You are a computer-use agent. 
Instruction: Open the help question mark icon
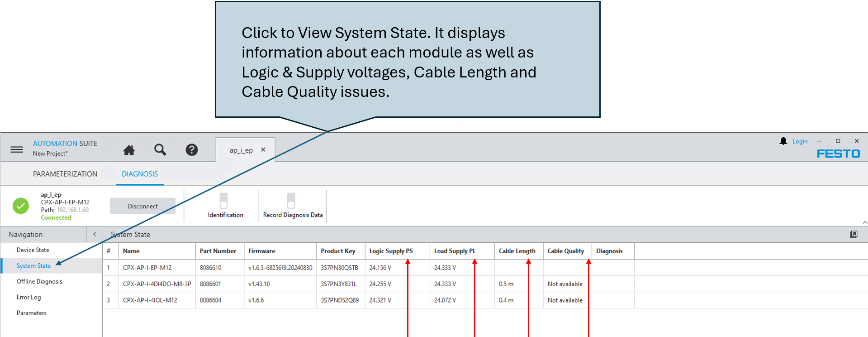[192, 150]
